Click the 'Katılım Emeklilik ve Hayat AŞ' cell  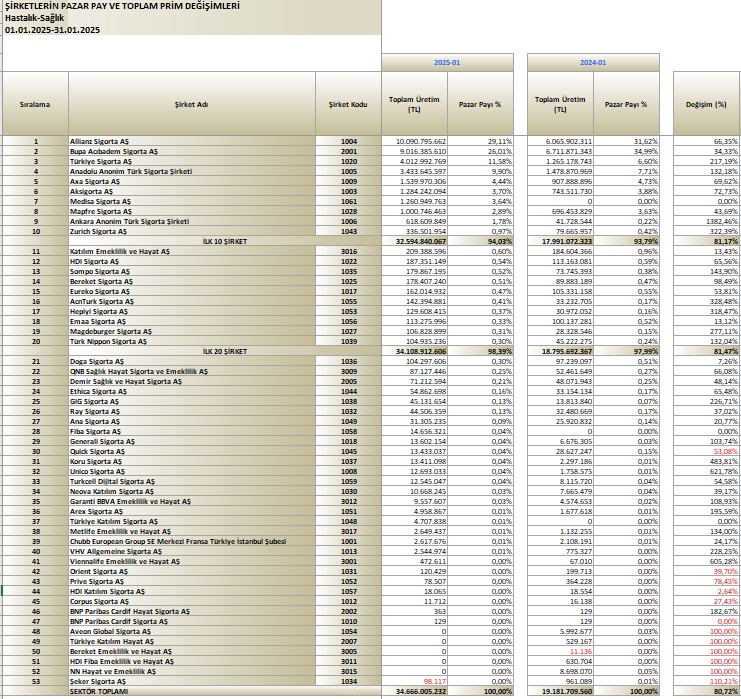coord(192,251)
